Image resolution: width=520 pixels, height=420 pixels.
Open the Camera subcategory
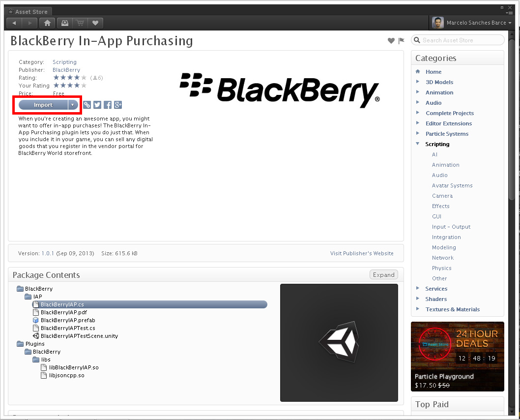click(x=442, y=196)
